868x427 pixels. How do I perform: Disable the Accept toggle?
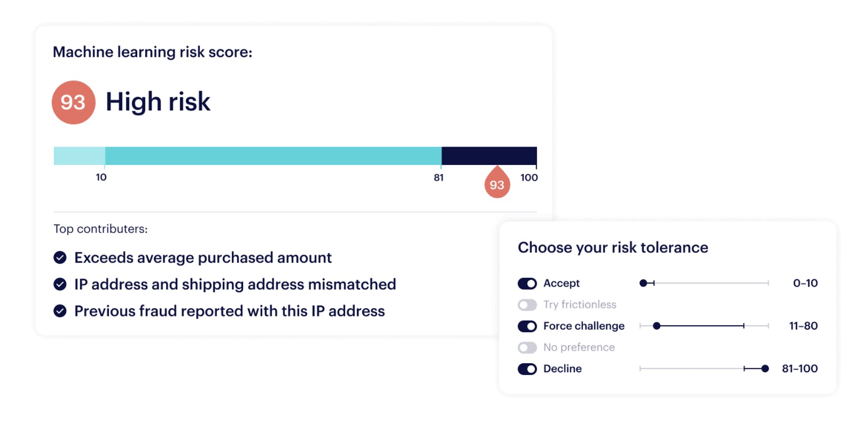point(527,283)
